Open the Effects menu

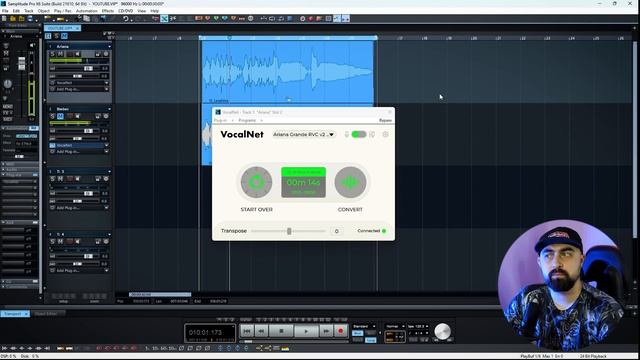pyautogui.click(x=108, y=11)
